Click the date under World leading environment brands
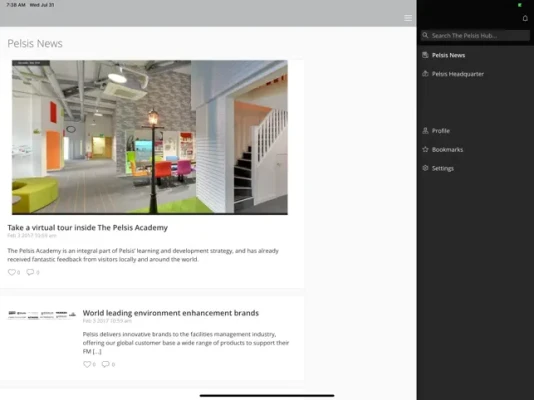 107,321
